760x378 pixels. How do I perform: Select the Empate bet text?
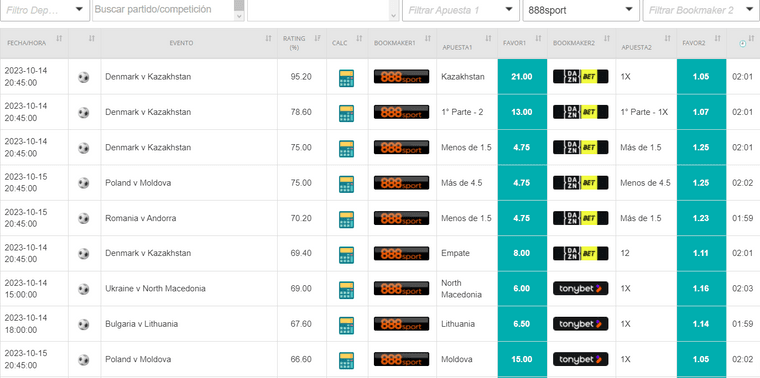(x=455, y=253)
